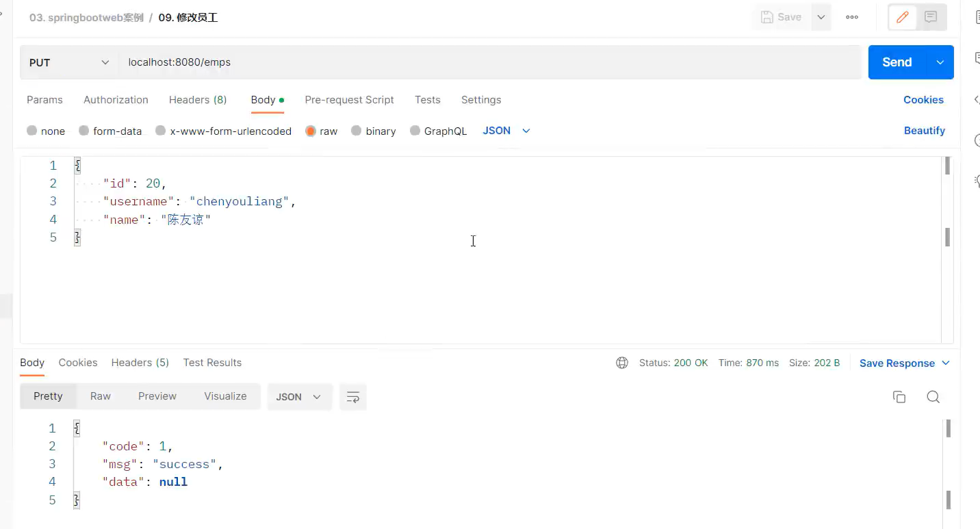
Task: Open the Cookies link
Action: (923, 100)
